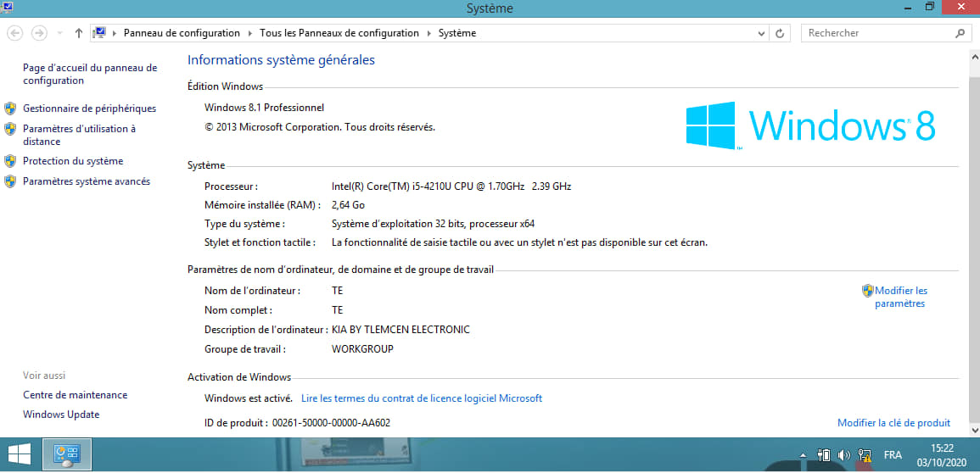Open Protection du système
Screen dimensions: 980x473
point(73,161)
